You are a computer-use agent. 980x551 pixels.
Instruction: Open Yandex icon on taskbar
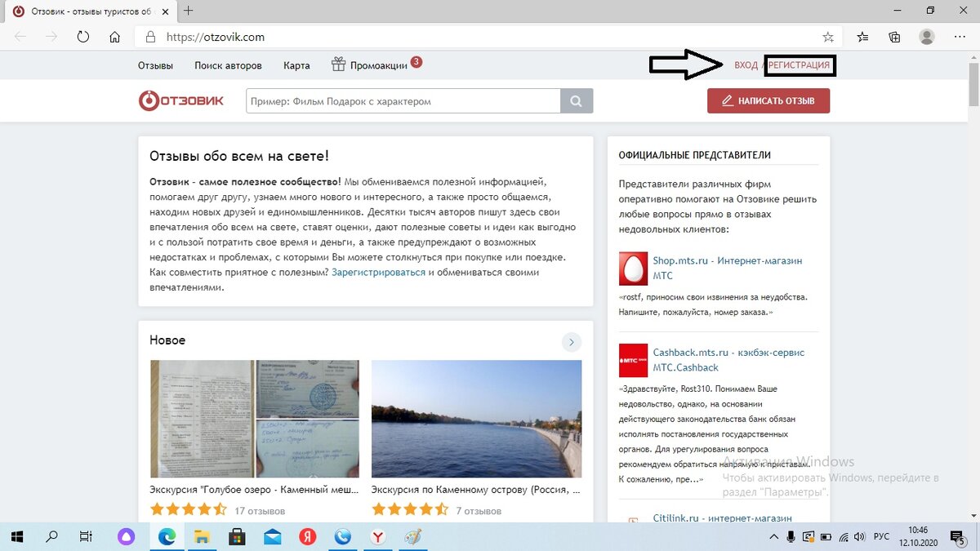(308, 536)
